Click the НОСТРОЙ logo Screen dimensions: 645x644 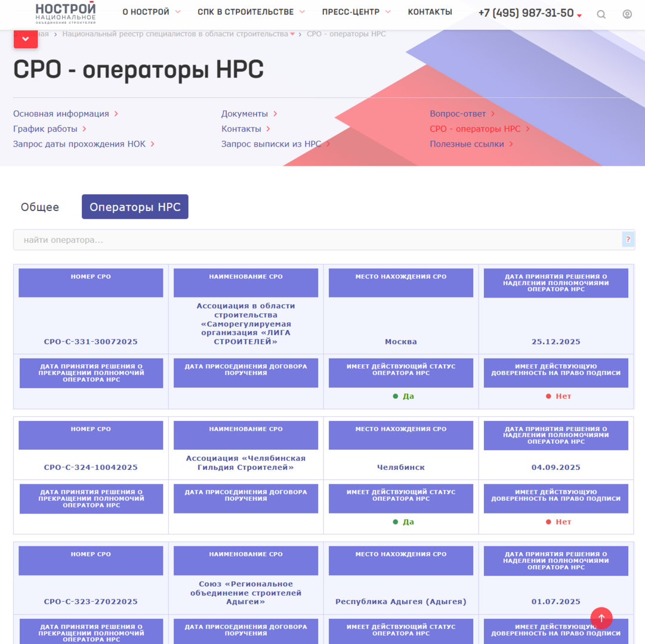pyautogui.click(x=66, y=13)
